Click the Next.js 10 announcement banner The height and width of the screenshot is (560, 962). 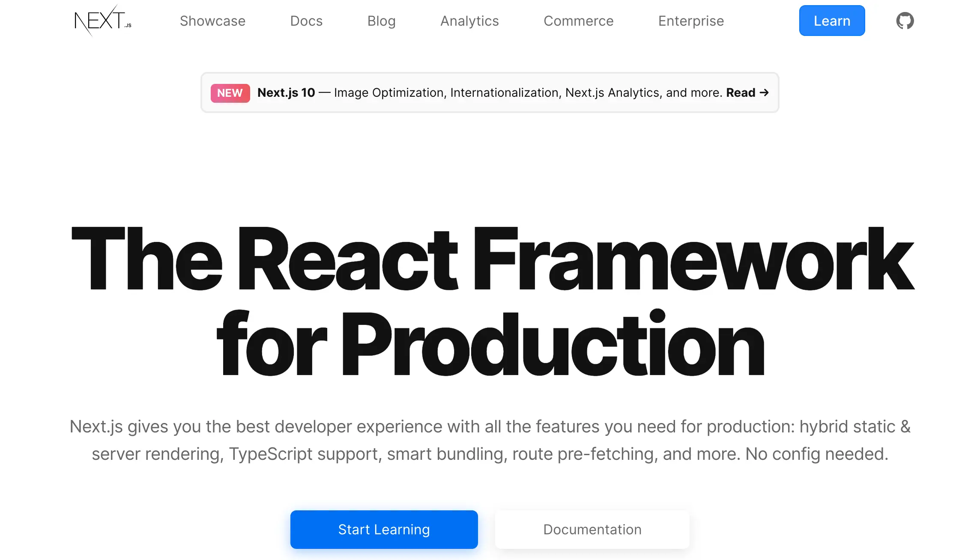[x=490, y=92]
